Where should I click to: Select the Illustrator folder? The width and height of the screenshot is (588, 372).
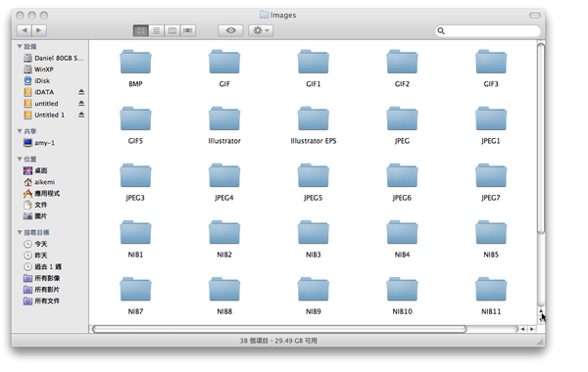click(224, 118)
